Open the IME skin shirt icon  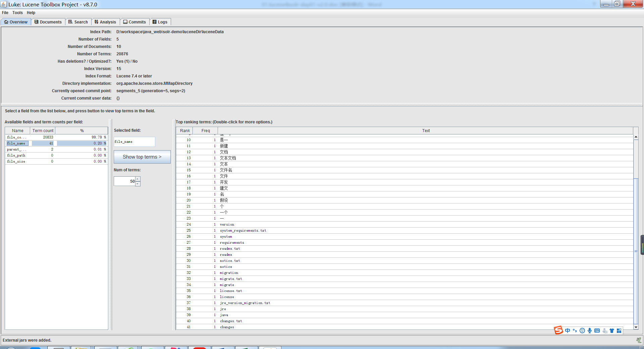pos(612,331)
